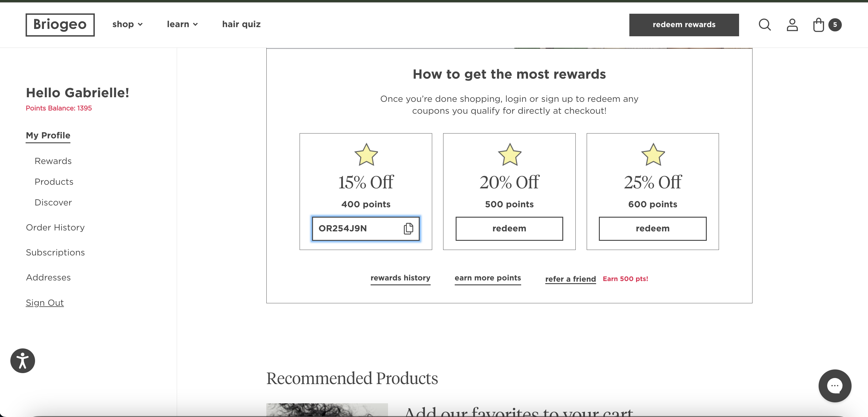
Task: Open the accessibility widget icon
Action: 23,361
